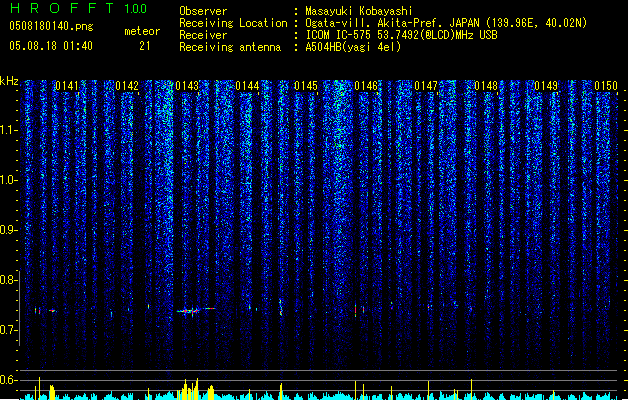Click the Ogata-vill. Akita-Pref. JAPAN location text
The width and height of the screenshot is (629, 400).
pos(446,23)
